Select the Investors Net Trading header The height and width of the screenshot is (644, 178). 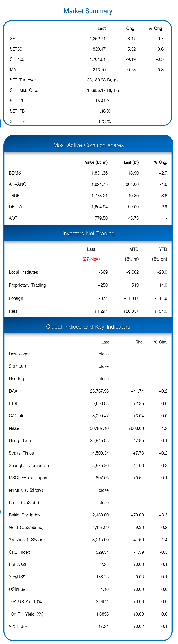pyautogui.click(x=88, y=234)
